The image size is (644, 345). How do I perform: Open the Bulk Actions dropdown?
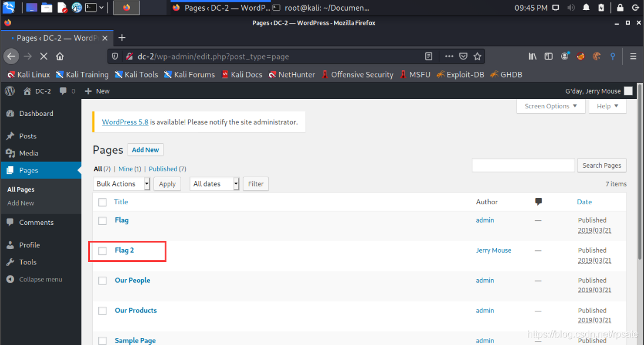pos(122,184)
